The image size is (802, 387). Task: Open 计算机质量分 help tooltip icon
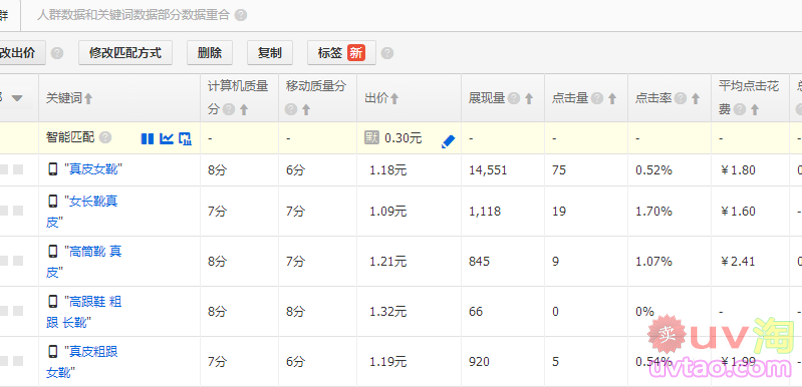point(229,109)
